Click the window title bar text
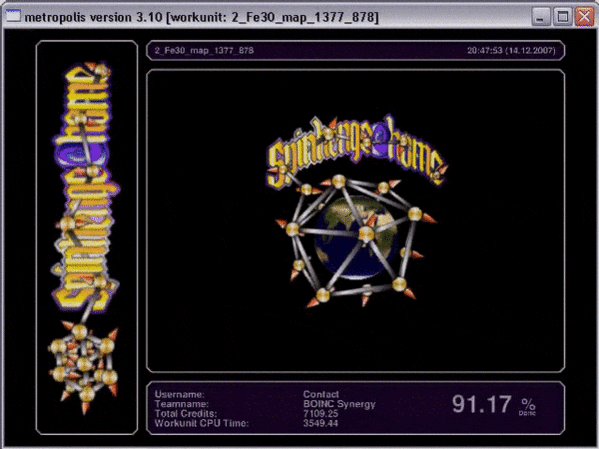 [201, 17]
